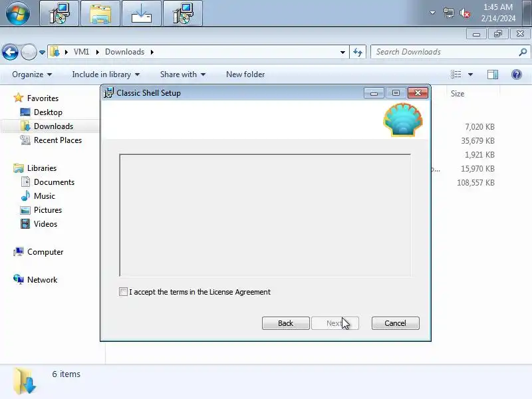Select first installer icon in taskbar

tap(59, 13)
